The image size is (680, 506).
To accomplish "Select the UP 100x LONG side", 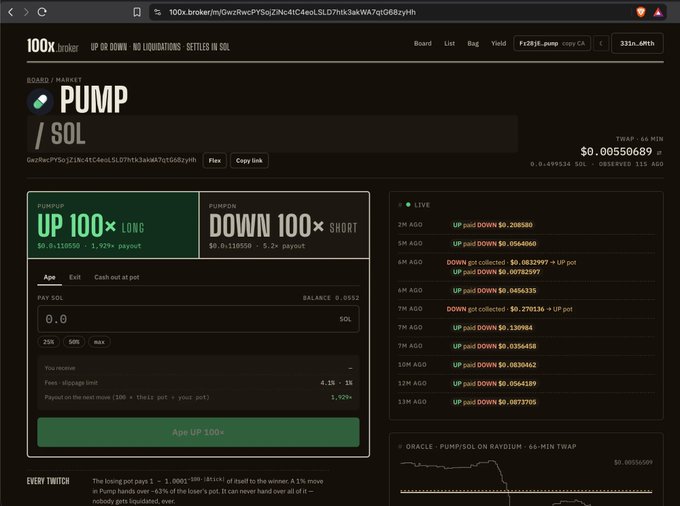I will (x=113, y=225).
